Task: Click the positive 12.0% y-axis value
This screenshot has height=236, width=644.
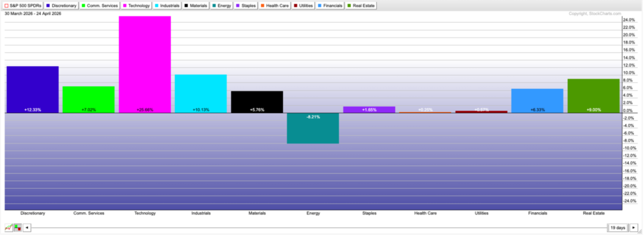Action: [x=629, y=65]
